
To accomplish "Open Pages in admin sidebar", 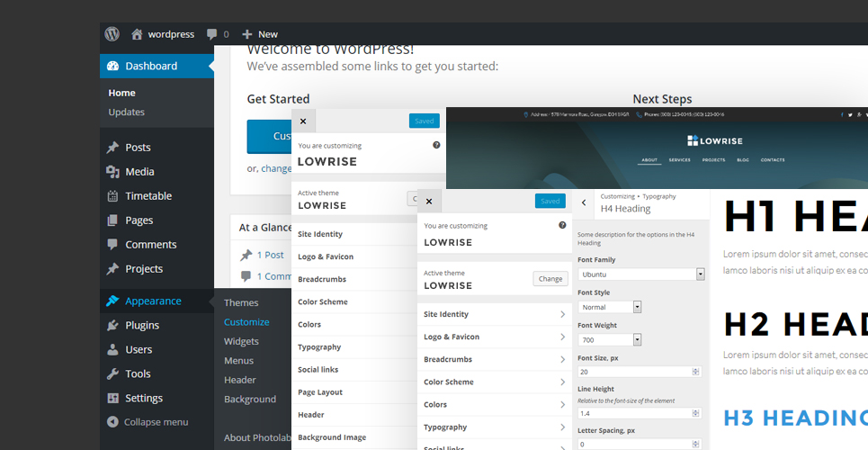I will [157, 220].
